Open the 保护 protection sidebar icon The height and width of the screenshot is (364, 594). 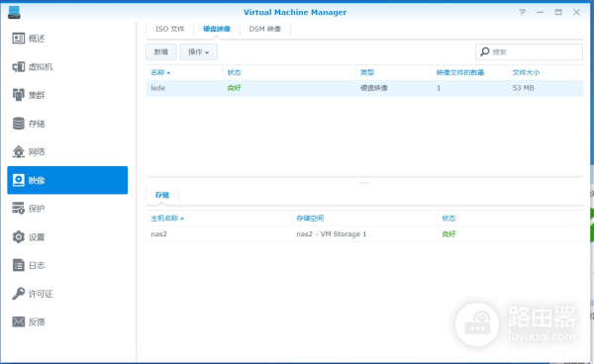click(x=18, y=209)
